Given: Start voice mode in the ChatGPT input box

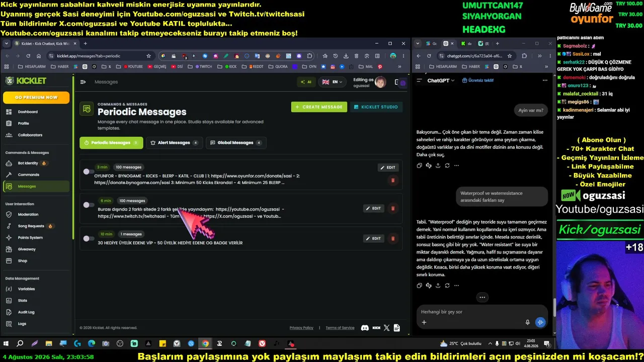Looking at the screenshot, I should click(x=540, y=322).
